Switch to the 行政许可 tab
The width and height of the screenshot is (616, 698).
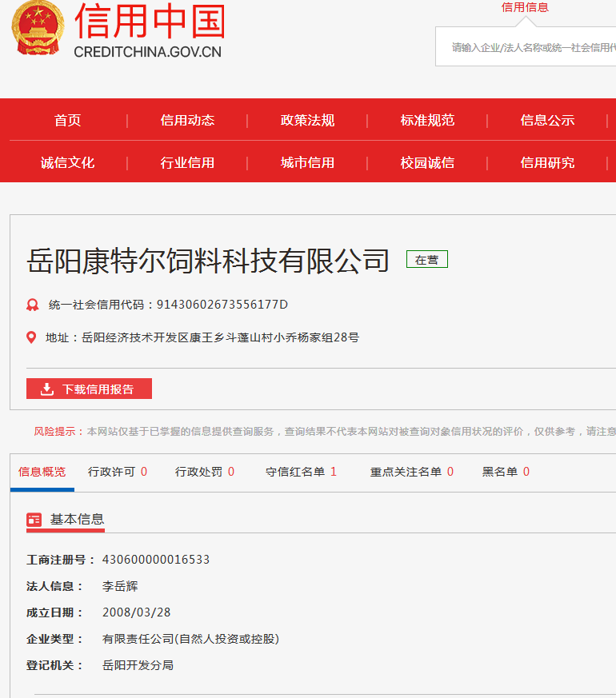[x=118, y=472]
